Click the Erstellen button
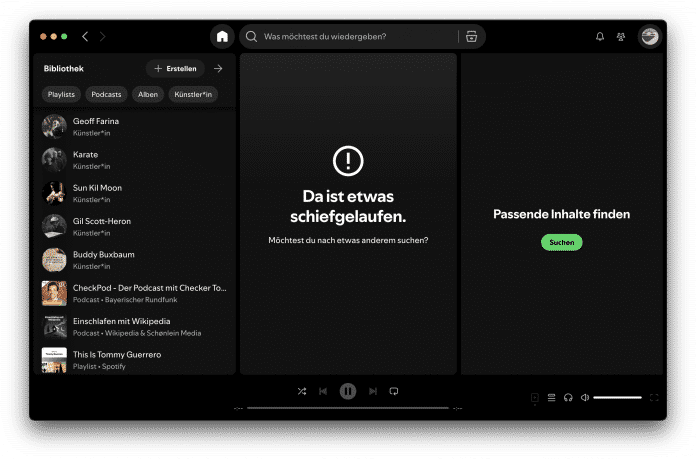696x459 pixels. tap(175, 68)
